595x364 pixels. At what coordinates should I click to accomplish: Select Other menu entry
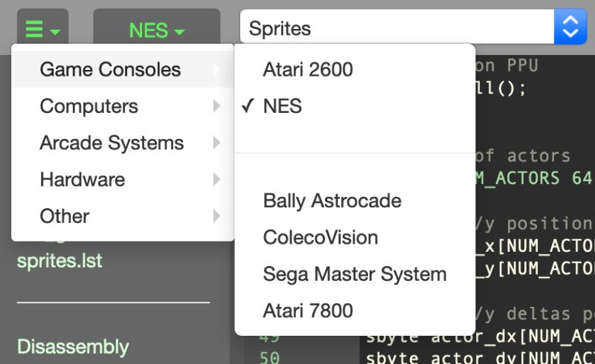click(x=123, y=216)
